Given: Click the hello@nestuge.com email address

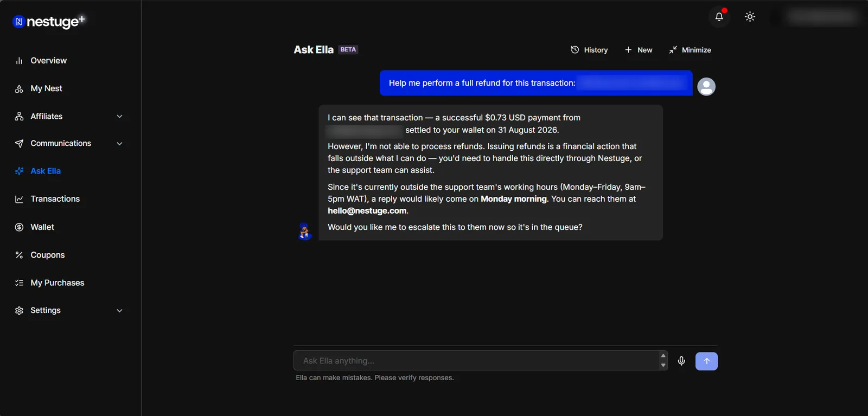Looking at the screenshot, I should click(x=367, y=211).
